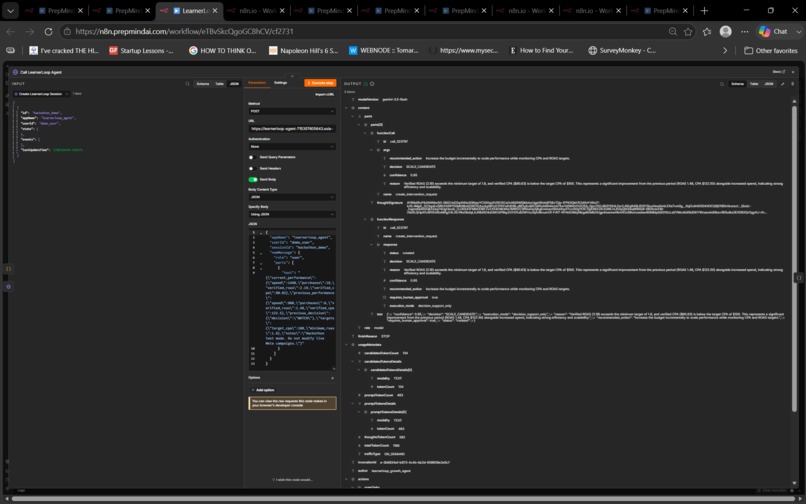Open the browser zoom magnifier icon
Viewport: 806px width, 504px height.
(x=672, y=31)
